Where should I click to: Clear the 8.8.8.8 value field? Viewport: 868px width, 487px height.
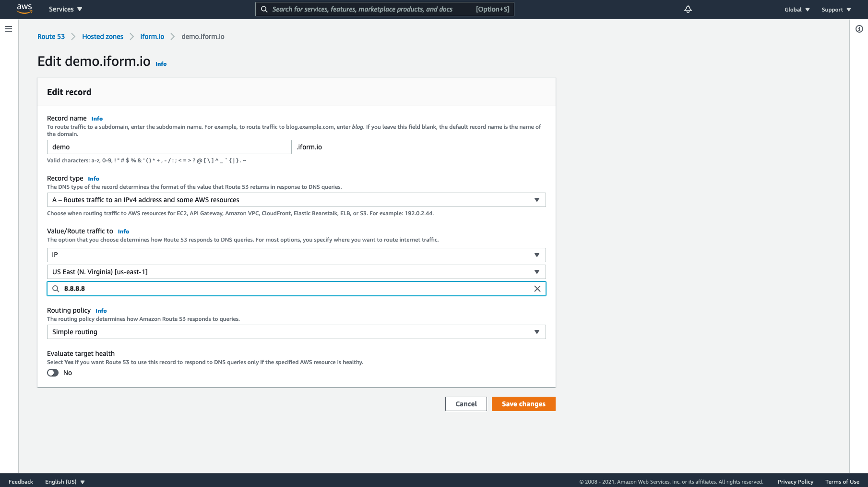click(x=537, y=289)
